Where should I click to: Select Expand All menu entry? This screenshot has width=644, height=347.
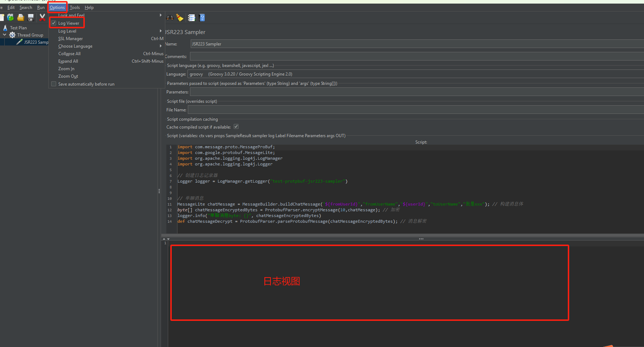click(107, 61)
